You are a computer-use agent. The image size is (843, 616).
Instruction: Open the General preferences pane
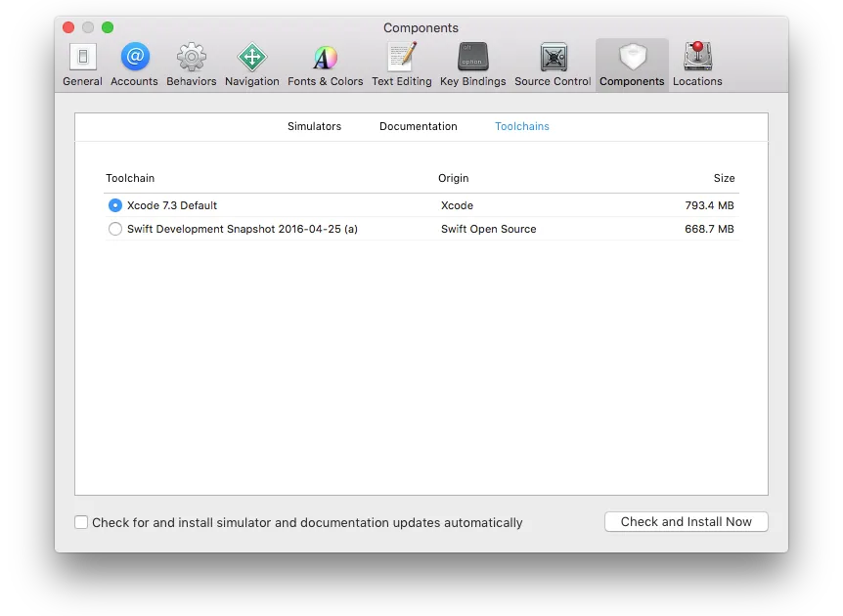click(x=82, y=65)
